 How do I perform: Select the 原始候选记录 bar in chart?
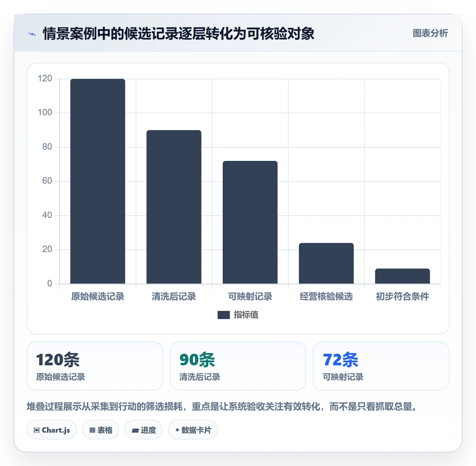pos(98,181)
